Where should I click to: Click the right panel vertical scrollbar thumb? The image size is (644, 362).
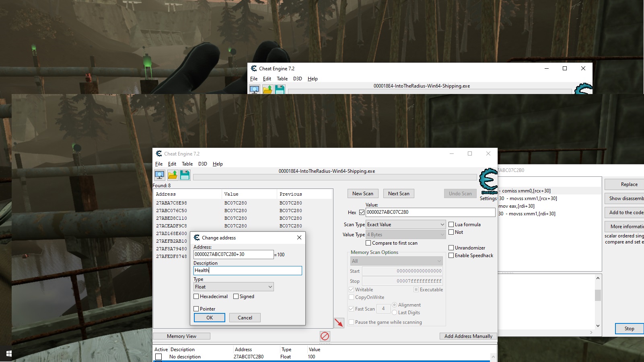pyautogui.click(x=598, y=295)
